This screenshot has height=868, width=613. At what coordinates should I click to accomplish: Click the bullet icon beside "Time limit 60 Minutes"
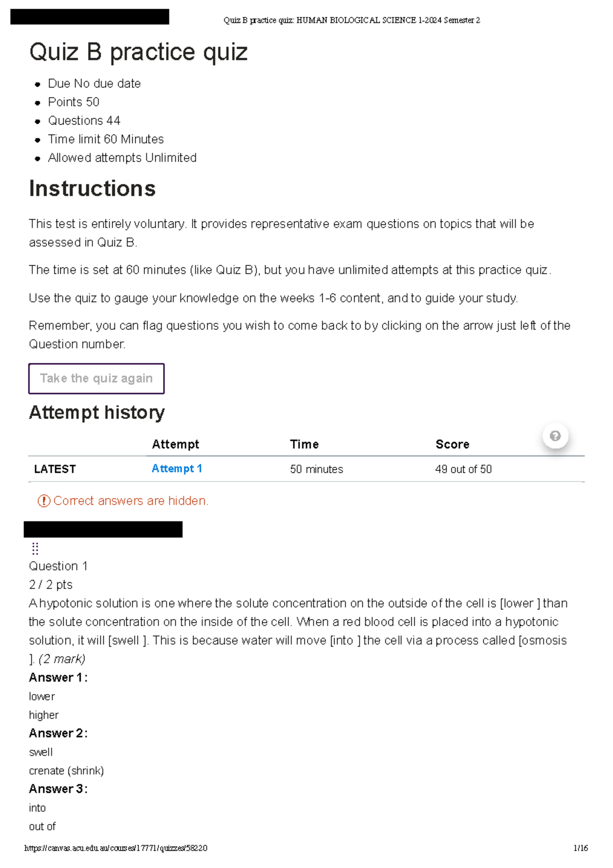[37, 140]
